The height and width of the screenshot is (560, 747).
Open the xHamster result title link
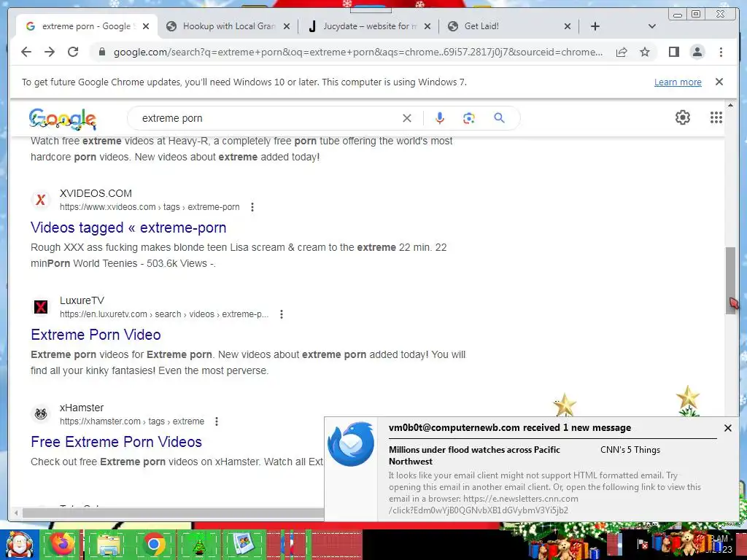116,442
